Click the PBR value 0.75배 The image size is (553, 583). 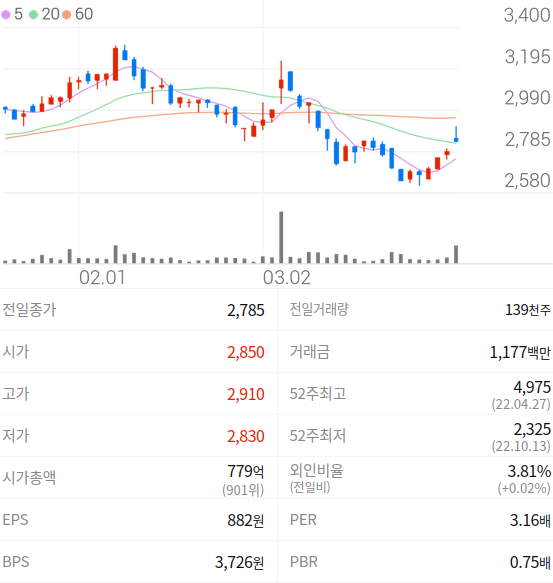point(530,562)
